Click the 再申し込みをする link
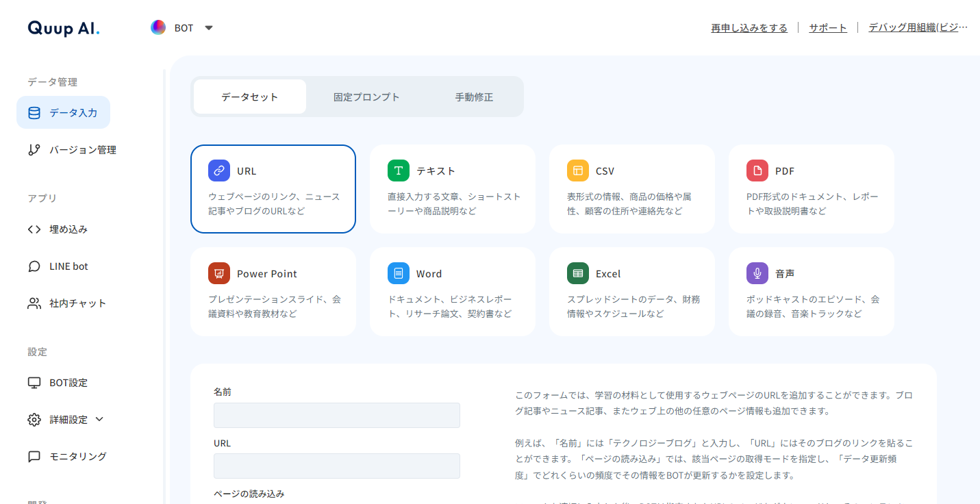The height and width of the screenshot is (504, 980). (x=749, y=27)
